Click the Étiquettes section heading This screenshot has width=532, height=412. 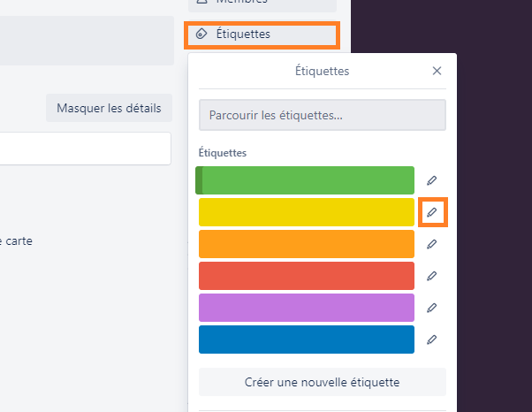(x=223, y=153)
